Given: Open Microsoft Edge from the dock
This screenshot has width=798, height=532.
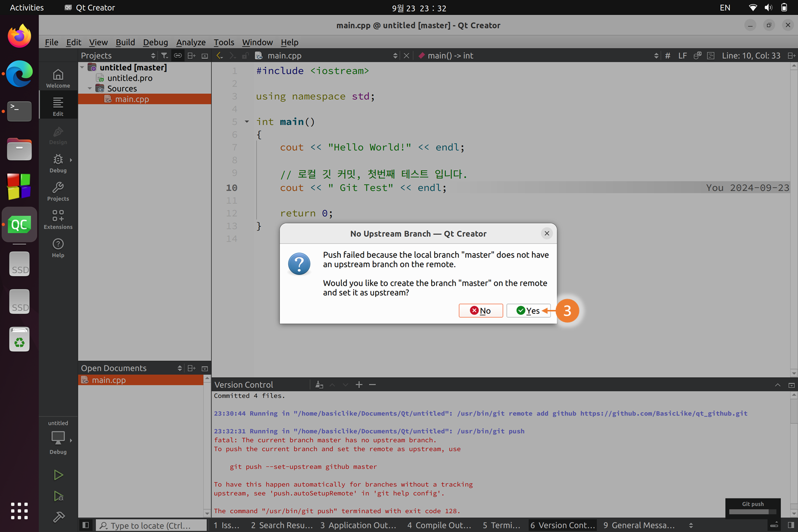Looking at the screenshot, I should pyautogui.click(x=19, y=74).
